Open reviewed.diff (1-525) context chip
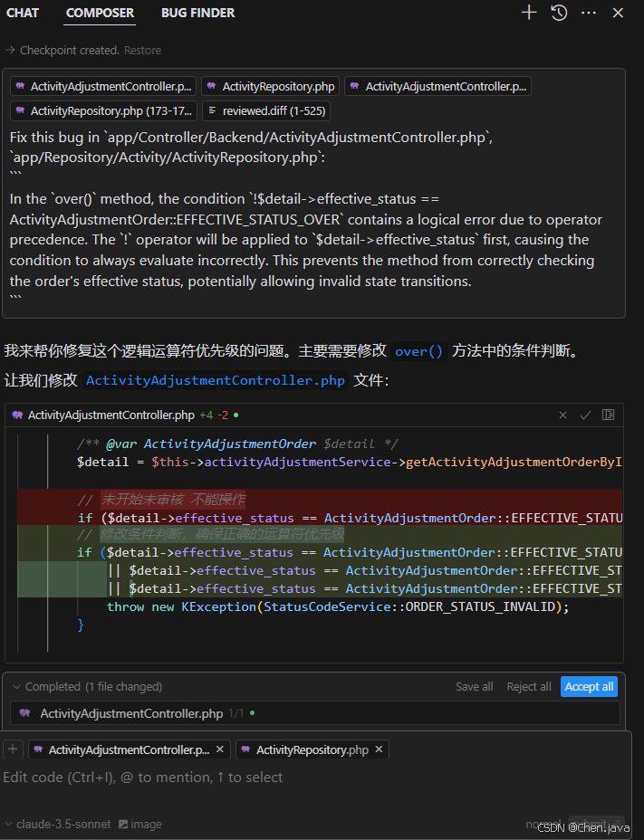Viewport: 644px width, 840px height. pos(266,111)
